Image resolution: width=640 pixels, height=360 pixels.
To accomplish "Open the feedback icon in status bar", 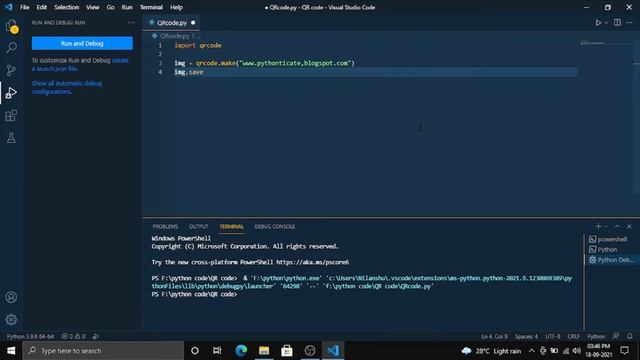I will pyautogui.click(x=616, y=336).
